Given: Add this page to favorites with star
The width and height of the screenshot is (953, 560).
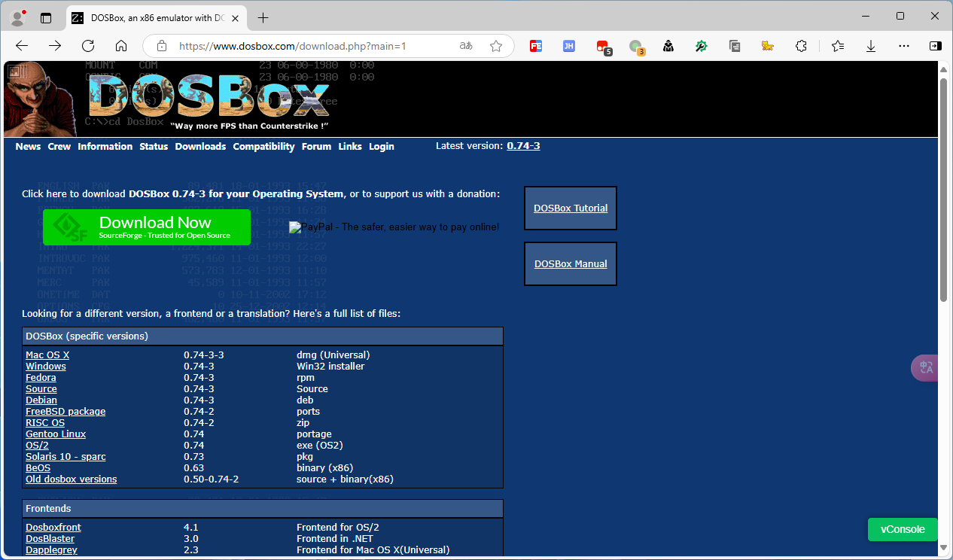Looking at the screenshot, I should point(496,46).
